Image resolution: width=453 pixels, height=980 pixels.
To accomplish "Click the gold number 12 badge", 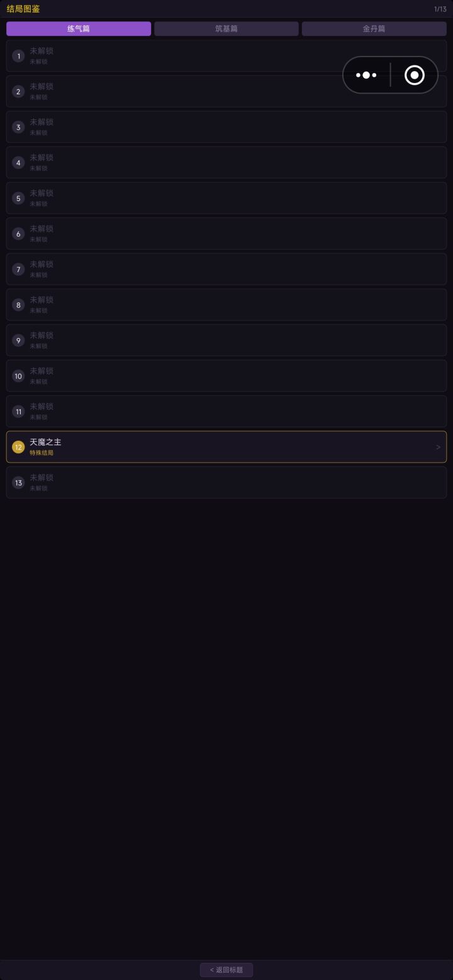I will (x=18, y=448).
